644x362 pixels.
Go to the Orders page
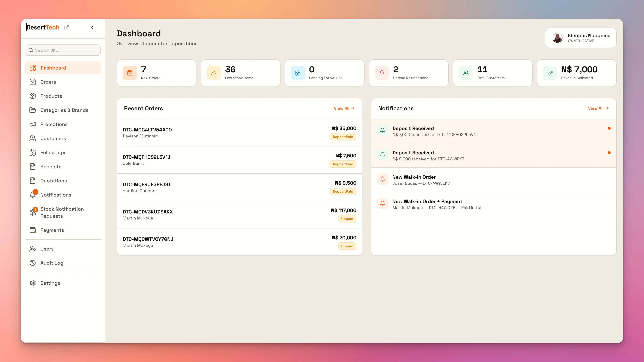tap(63, 82)
